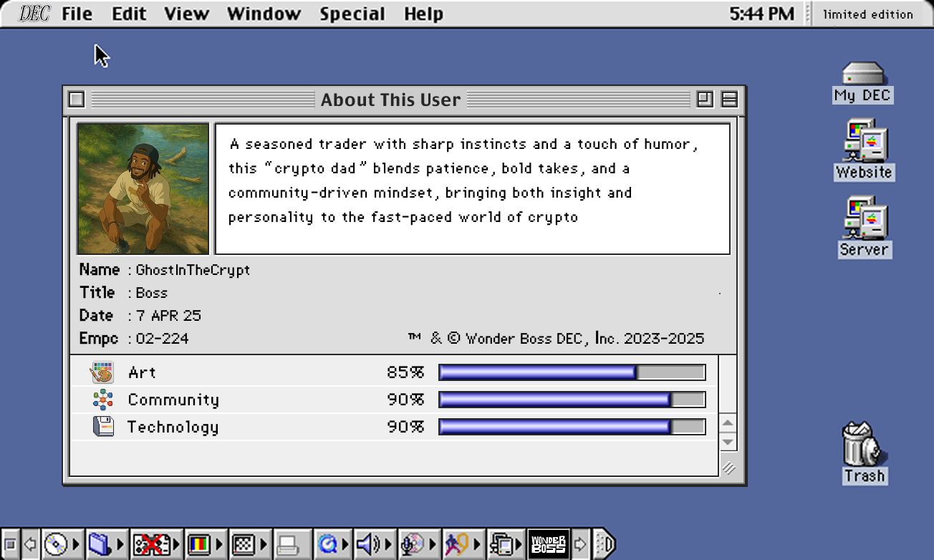The image size is (934, 560).
Task: Click the date value 7 APR 25
Action: (x=168, y=316)
